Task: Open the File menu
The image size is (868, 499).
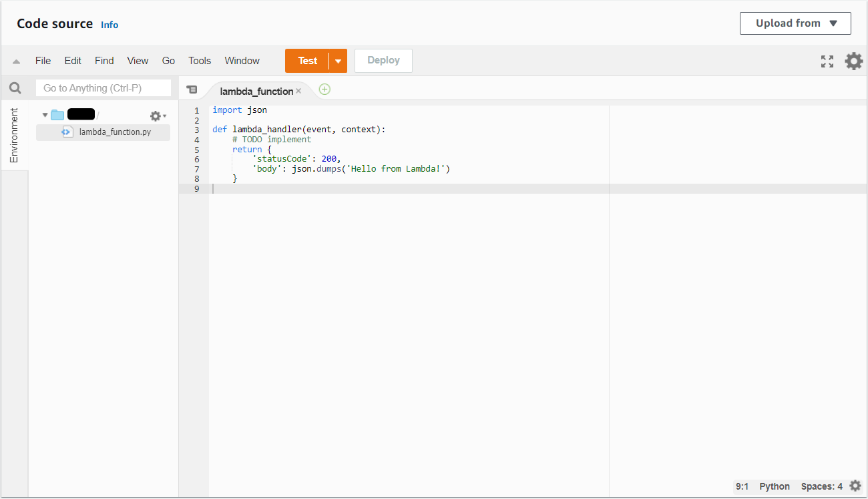Action: 43,61
